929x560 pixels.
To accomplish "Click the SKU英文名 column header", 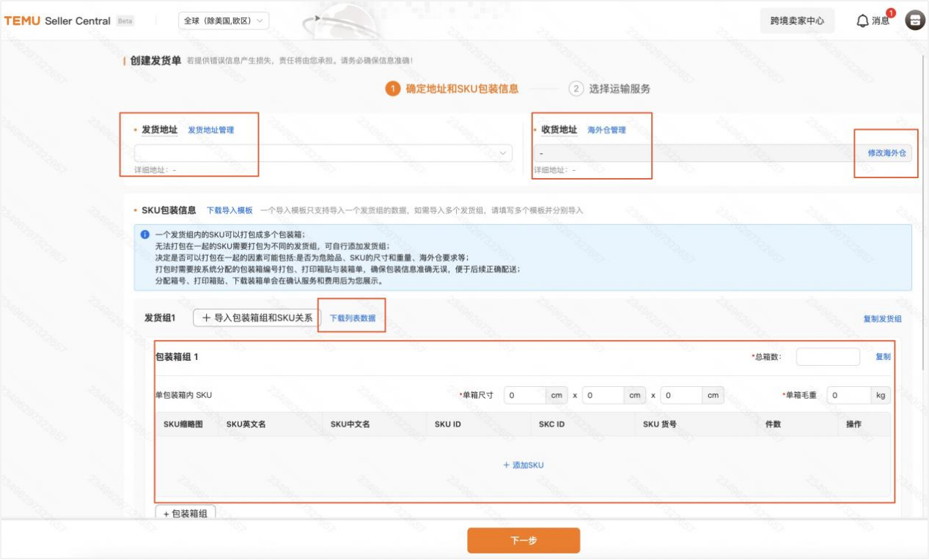I will click(x=246, y=424).
